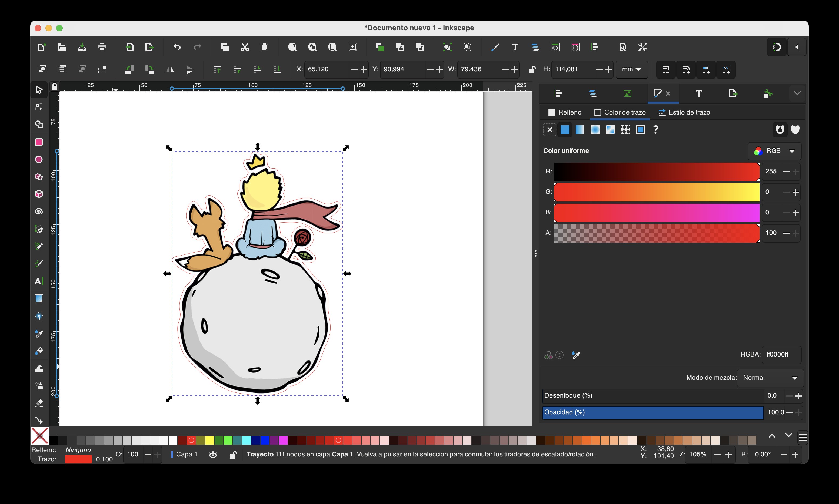Adjust the R red channel slider
The width and height of the screenshot is (839, 504).
pos(657,172)
